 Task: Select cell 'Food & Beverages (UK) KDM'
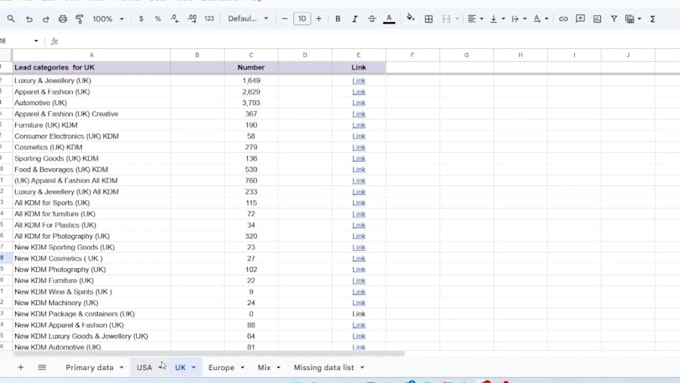click(x=92, y=170)
